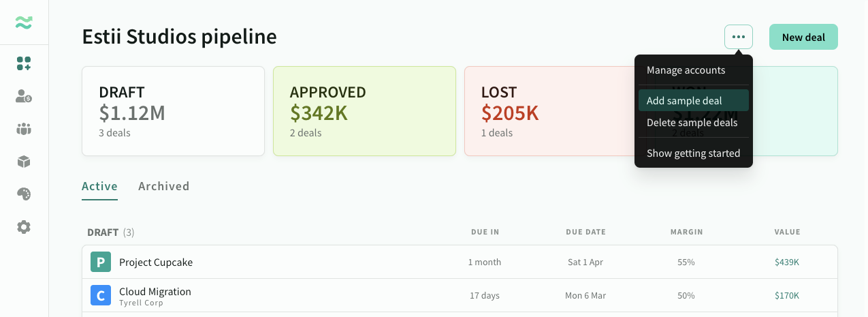
Task: Open the DRAFT $1.12M summary card
Action: click(x=173, y=111)
